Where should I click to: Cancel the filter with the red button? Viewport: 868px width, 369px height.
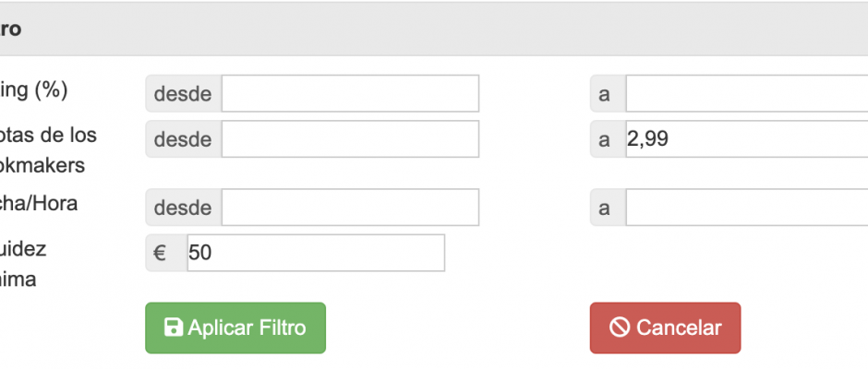[665, 327]
